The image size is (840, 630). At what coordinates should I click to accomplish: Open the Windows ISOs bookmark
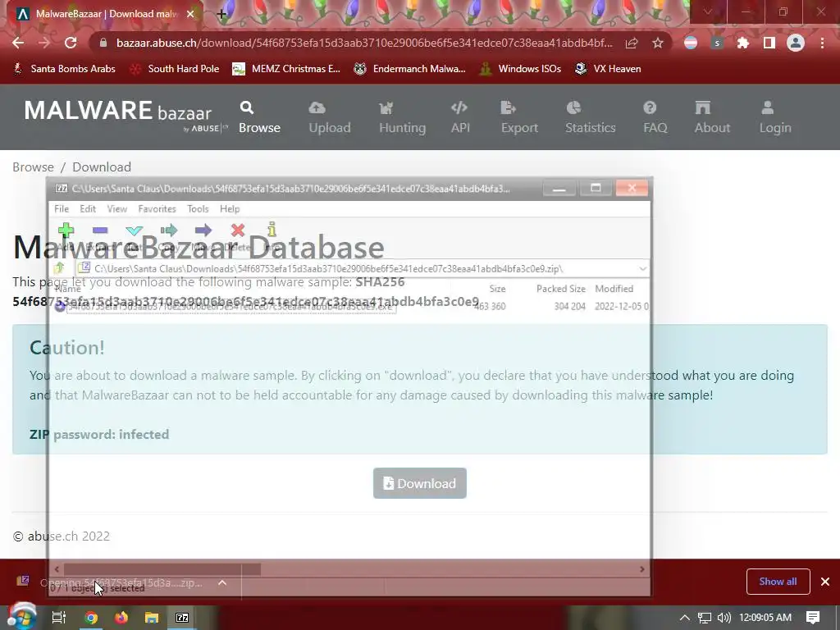[520, 69]
